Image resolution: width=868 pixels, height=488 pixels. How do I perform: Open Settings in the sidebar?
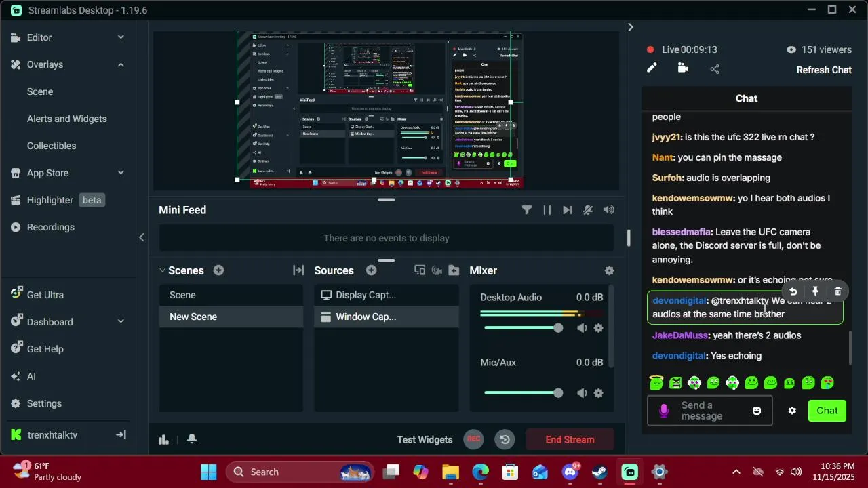36,403
